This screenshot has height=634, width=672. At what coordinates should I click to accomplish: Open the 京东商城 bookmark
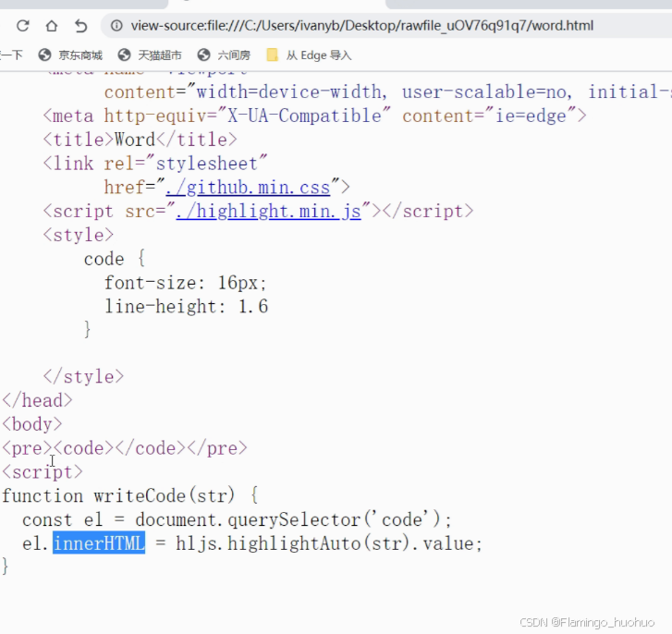pos(70,55)
